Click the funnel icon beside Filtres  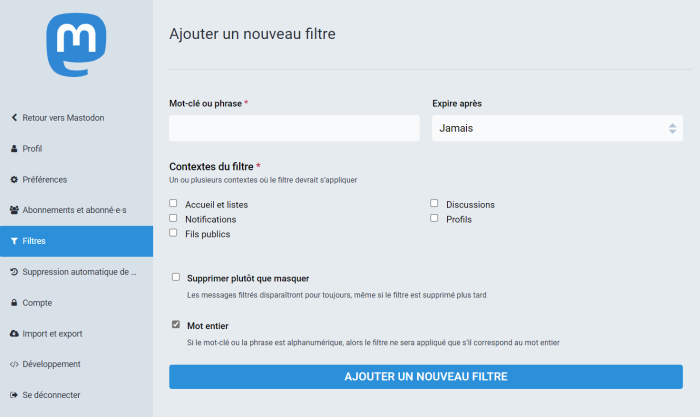14,241
